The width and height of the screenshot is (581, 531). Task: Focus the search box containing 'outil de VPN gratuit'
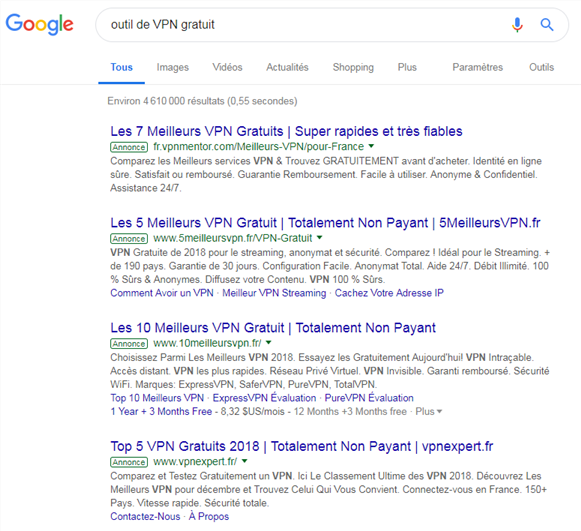click(x=332, y=25)
